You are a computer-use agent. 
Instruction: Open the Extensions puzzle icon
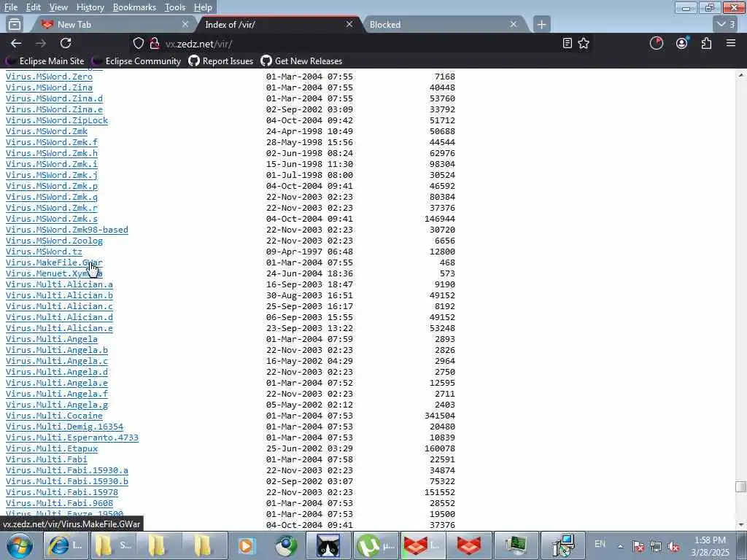[x=706, y=43]
